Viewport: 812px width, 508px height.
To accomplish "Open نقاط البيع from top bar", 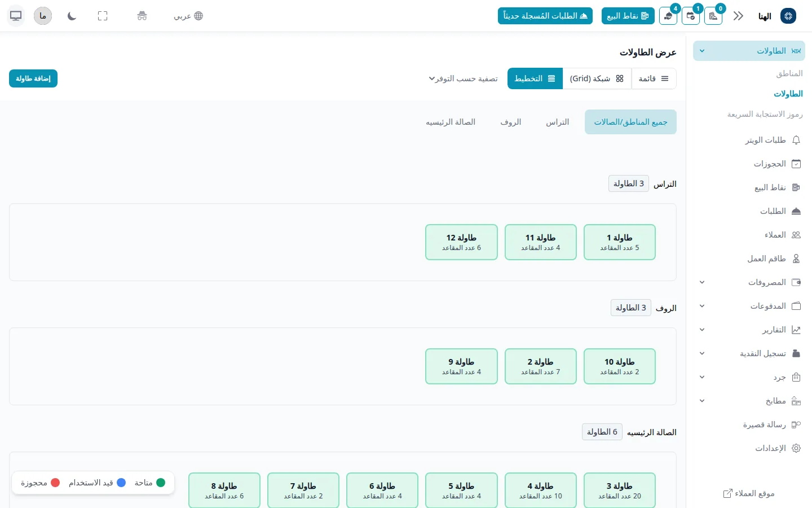I will click(628, 16).
